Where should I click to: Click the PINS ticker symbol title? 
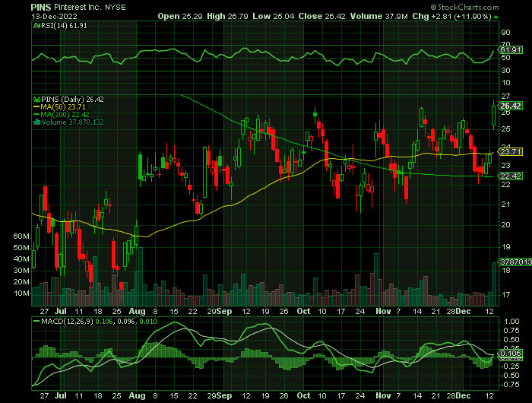[41, 7]
